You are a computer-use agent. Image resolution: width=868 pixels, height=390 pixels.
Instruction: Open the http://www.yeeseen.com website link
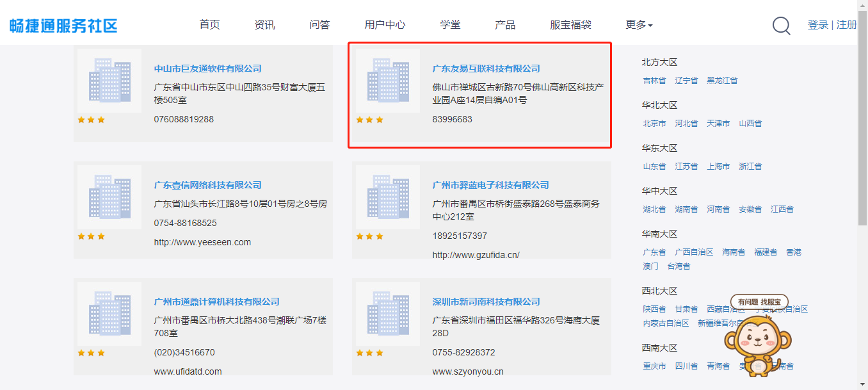(202, 243)
